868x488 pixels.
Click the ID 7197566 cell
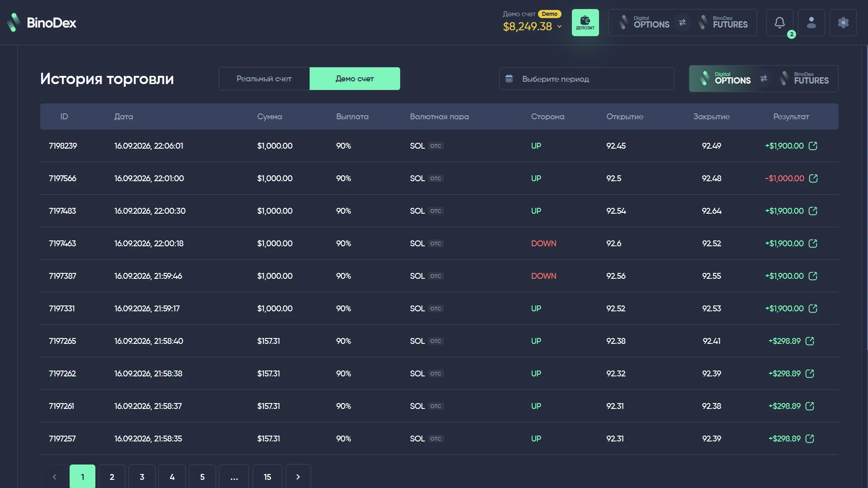[62, 178]
